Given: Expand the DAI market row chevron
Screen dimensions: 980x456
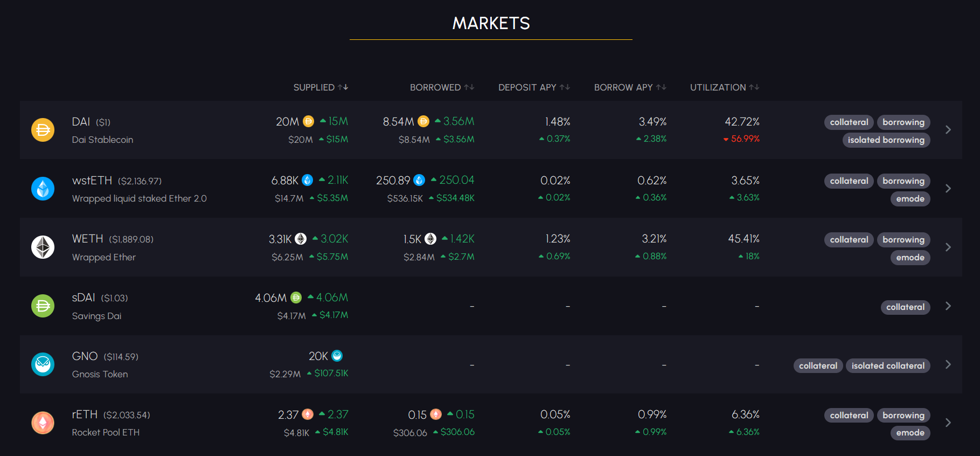Looking at the screenshot, I should click(948, 130).
